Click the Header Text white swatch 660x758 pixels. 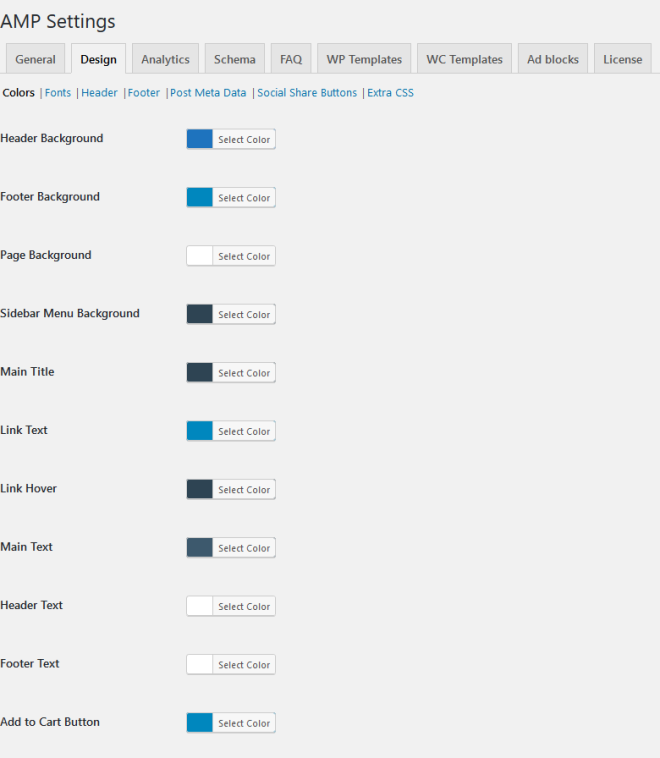tap(200, 606)
